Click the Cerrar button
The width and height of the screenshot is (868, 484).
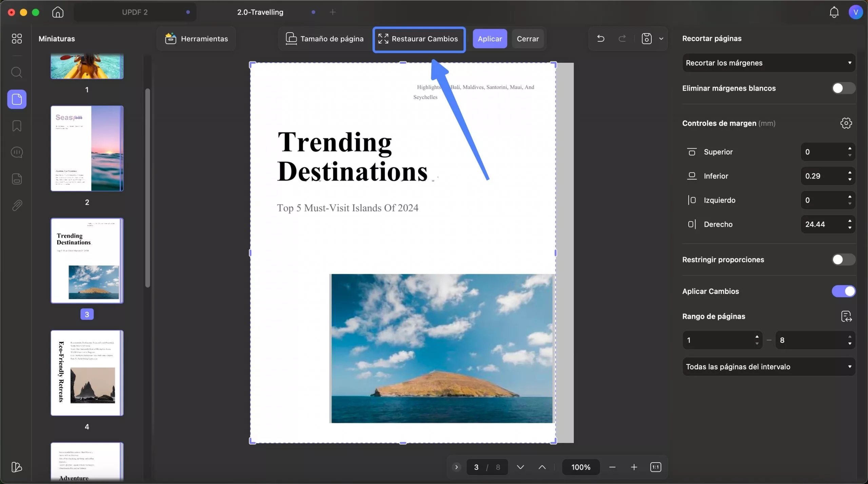pos(528,39)
